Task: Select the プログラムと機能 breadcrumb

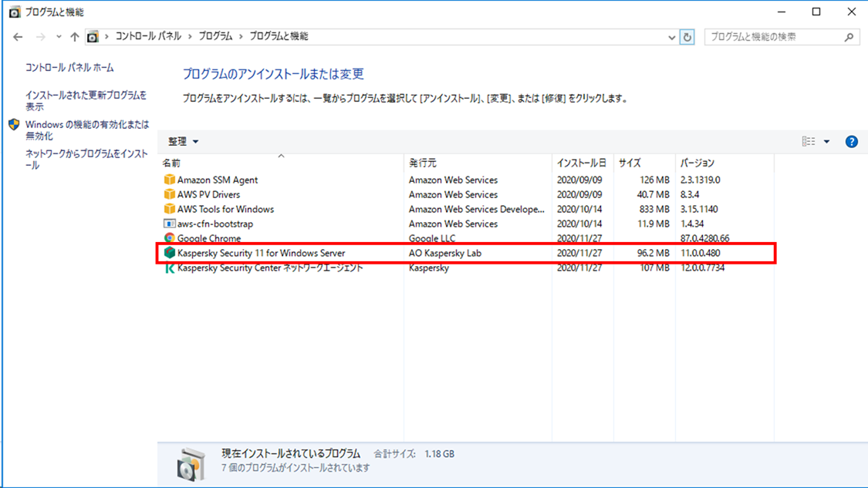Action: [x=279, y=36]
